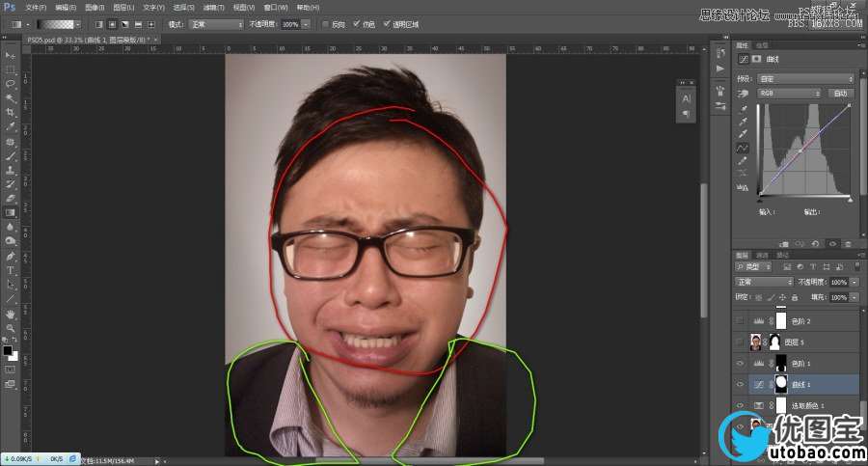Delete the adjustment layer via trash icon
Image resolution: width=868 pixels, height=466 pixels.
[x=848, y=244]
